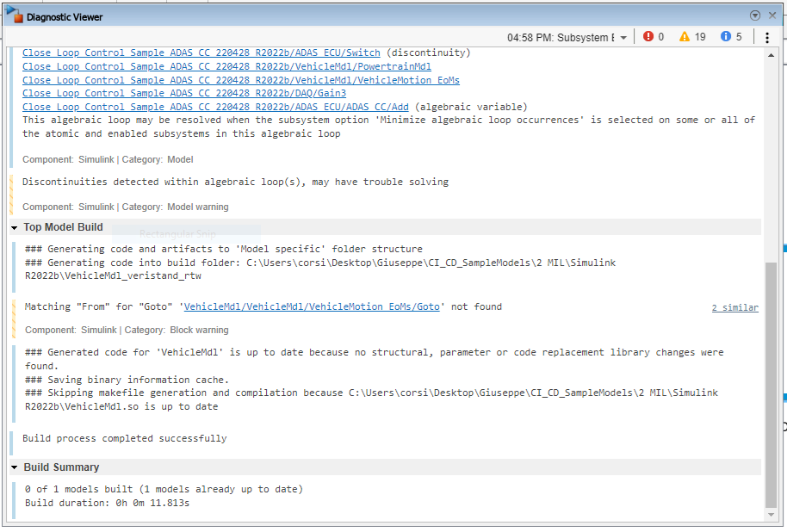The image size is (787, 532).
Task: Click the blue info count icon
Action: click(x=725, y=36)
